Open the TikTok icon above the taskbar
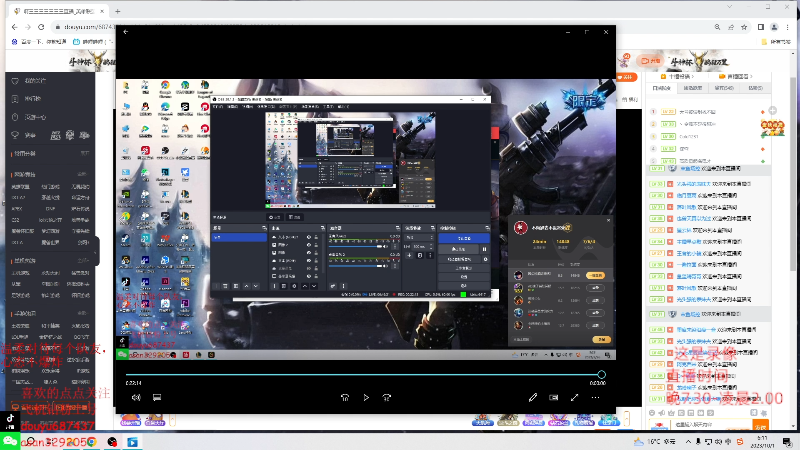This screenshot has height=450, width=800. (10, 421)
